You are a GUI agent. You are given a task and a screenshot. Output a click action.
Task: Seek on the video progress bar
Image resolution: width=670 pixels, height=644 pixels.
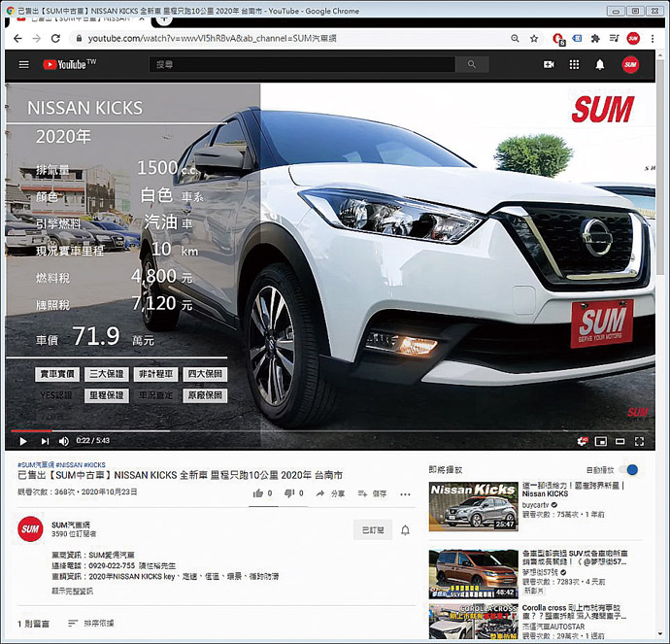point(329,430)
